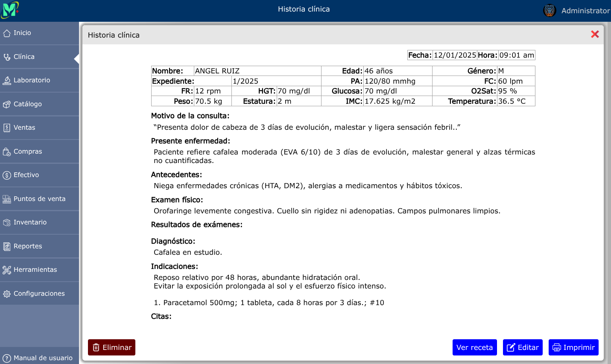This screenshot has width=611, height=364.
Task: Close the Historia clínica dialog
Action: pyautogui.click(x=595, y=34)
